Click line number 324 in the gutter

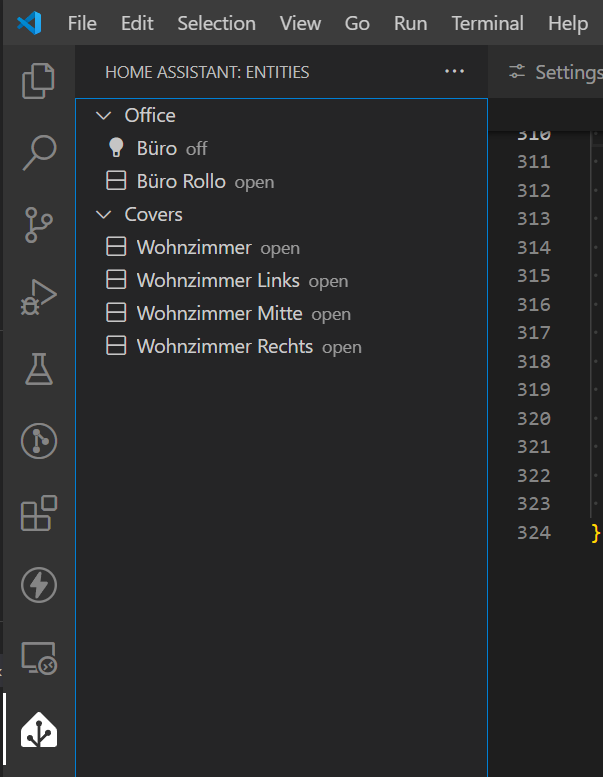534,533
